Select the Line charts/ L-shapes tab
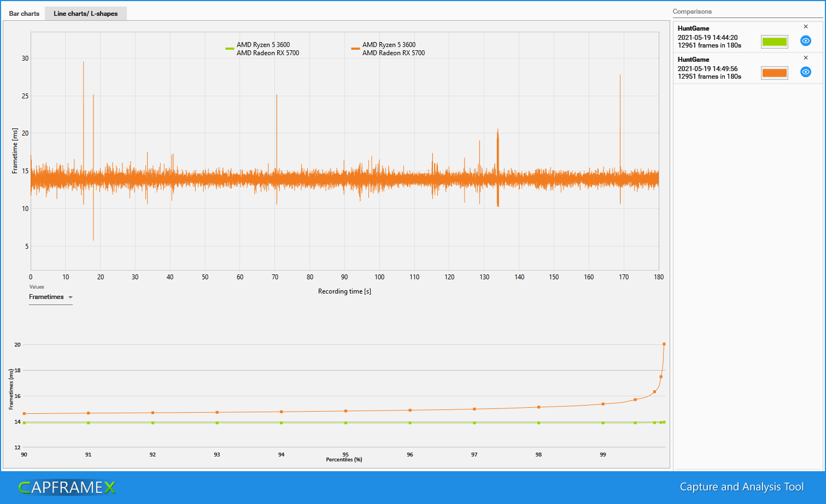826x504 pixels. [x=86, y=14]
